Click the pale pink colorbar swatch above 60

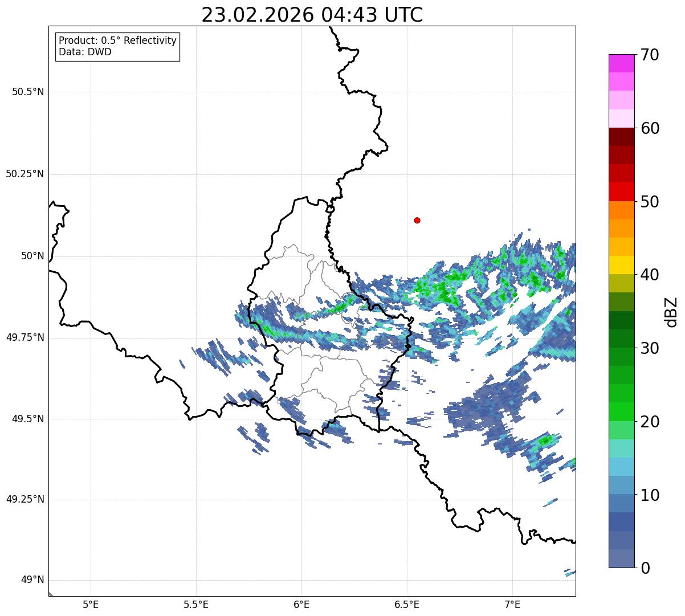[x=621, y=119]
